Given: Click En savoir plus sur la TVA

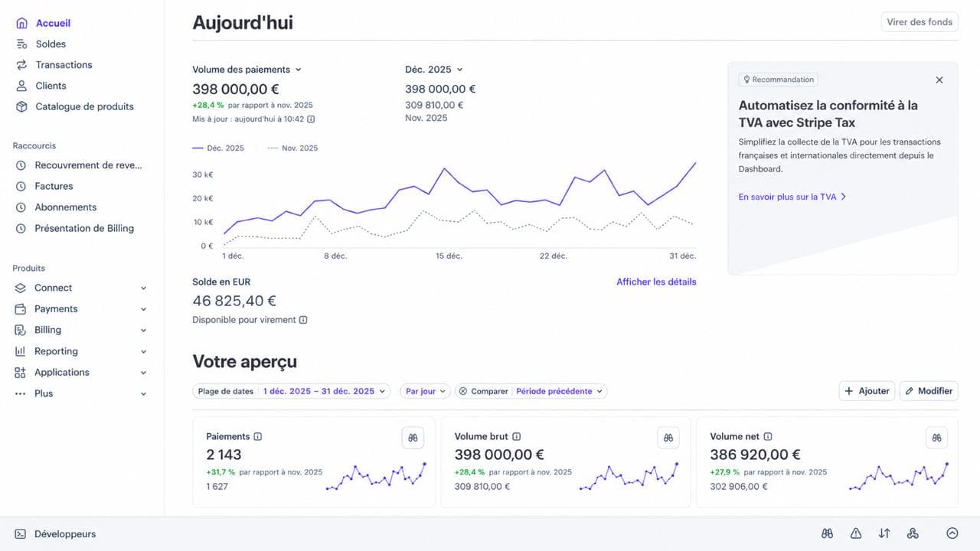Looking at the screenshot, I should point(792,197).
